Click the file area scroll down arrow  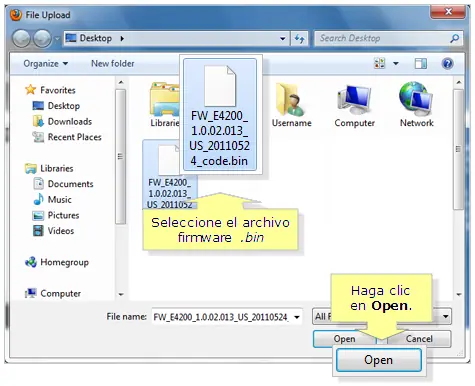tap(459, 294)
